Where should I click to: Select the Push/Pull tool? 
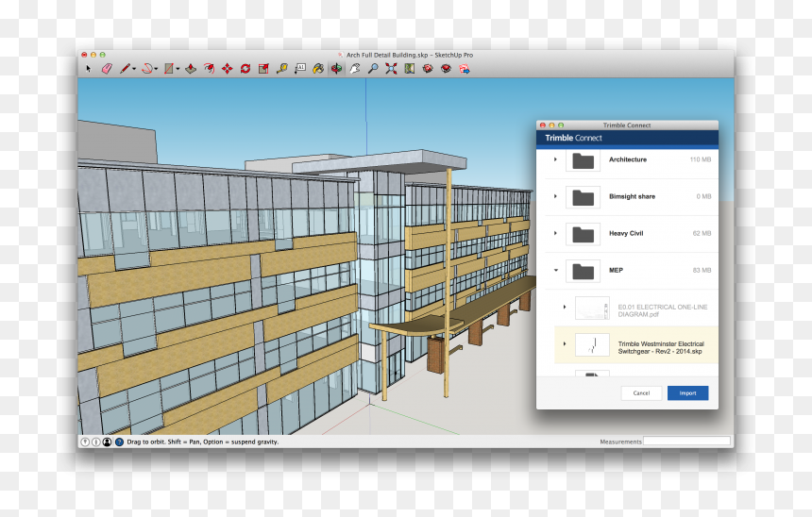click(191, 68)
